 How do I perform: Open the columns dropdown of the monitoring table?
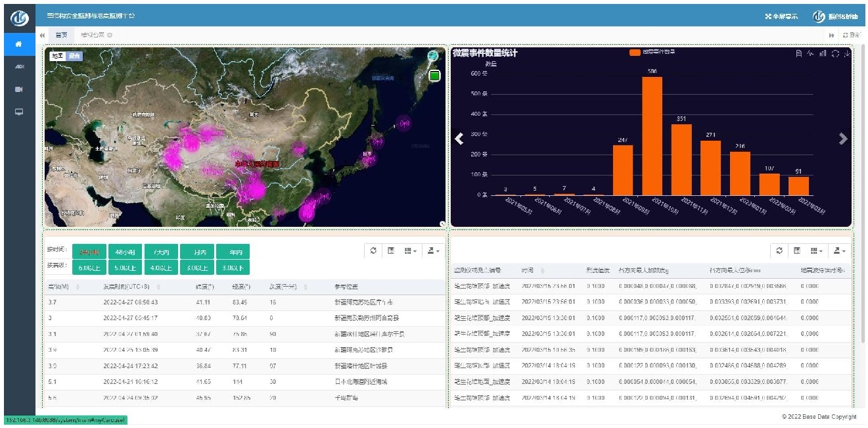(815, 250)
